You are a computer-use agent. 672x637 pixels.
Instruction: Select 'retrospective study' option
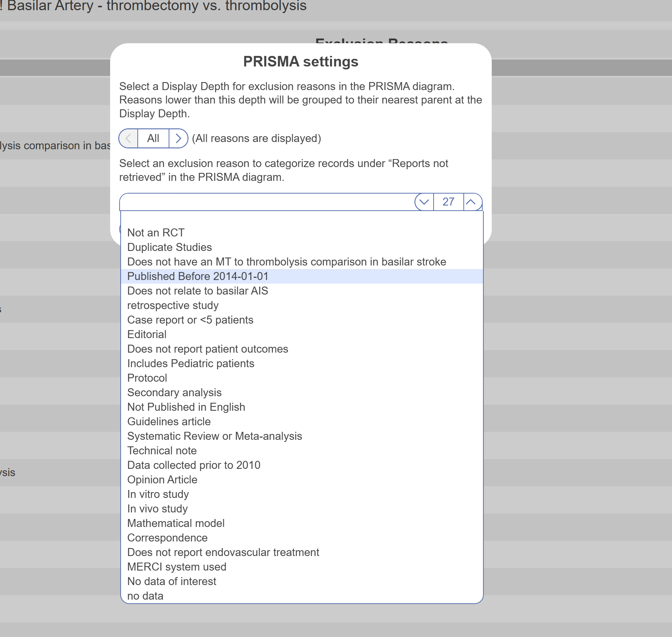click(173, 305)
